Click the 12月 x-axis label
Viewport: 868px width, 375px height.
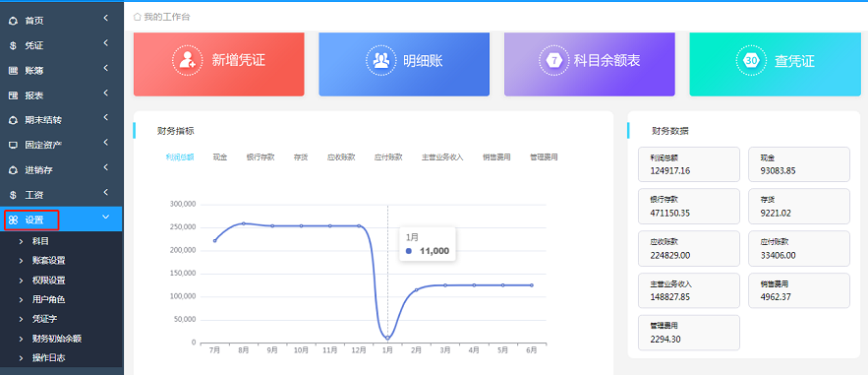(x=359, y=350)
